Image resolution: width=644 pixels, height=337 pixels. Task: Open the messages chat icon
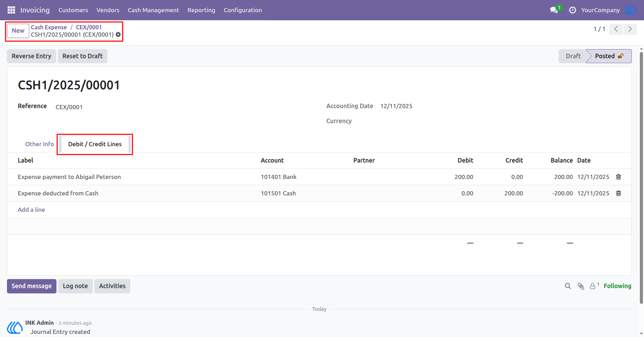(554, 10)
